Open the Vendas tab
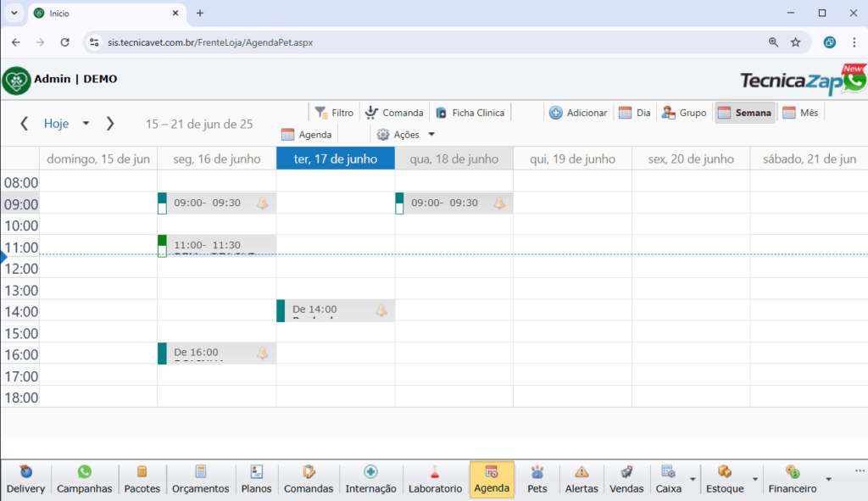 coord(626,480)
